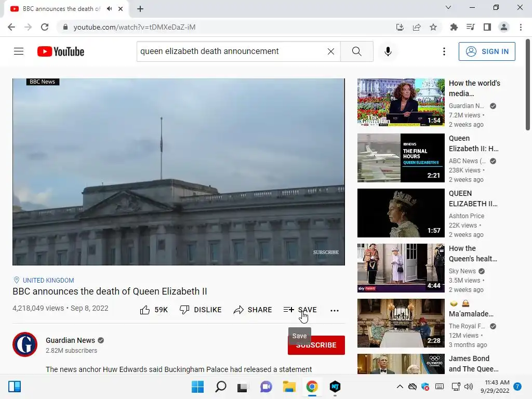
Task: Open Windows Start menu
Action: click(197, 387)
